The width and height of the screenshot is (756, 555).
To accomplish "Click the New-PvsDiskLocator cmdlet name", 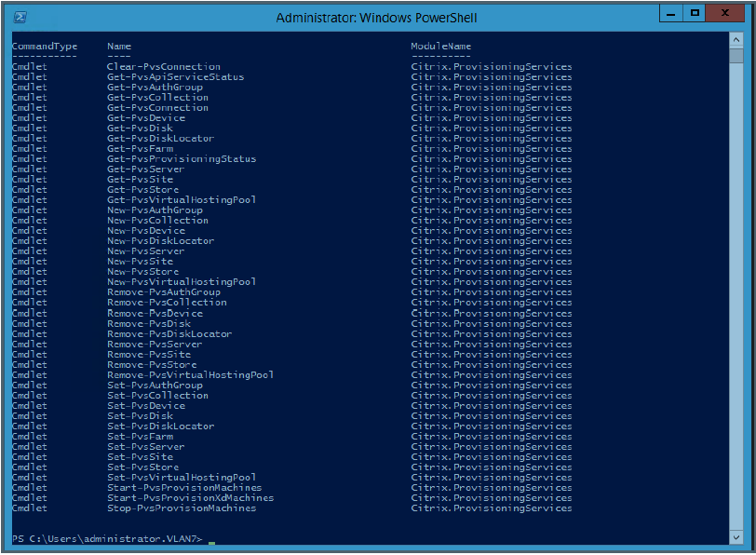I will point(160,241).
